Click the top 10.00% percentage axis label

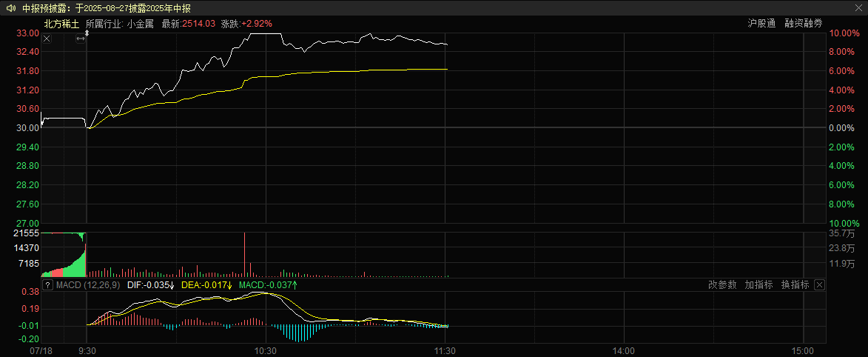pos(844,33)
